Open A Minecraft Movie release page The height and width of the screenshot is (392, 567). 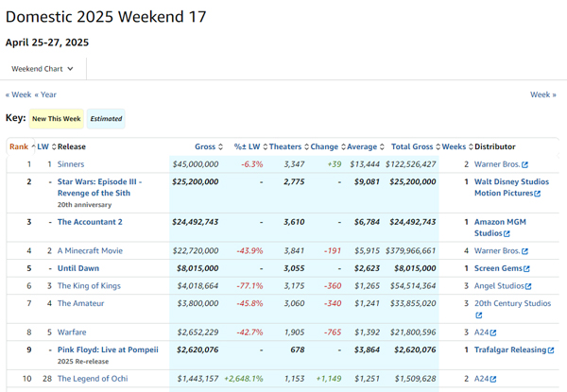90,250
